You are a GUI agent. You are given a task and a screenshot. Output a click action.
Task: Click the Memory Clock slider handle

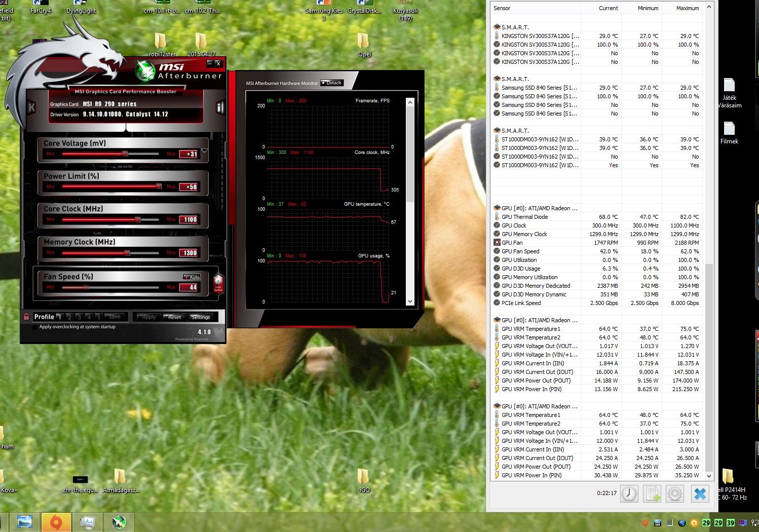click(127, 252)
